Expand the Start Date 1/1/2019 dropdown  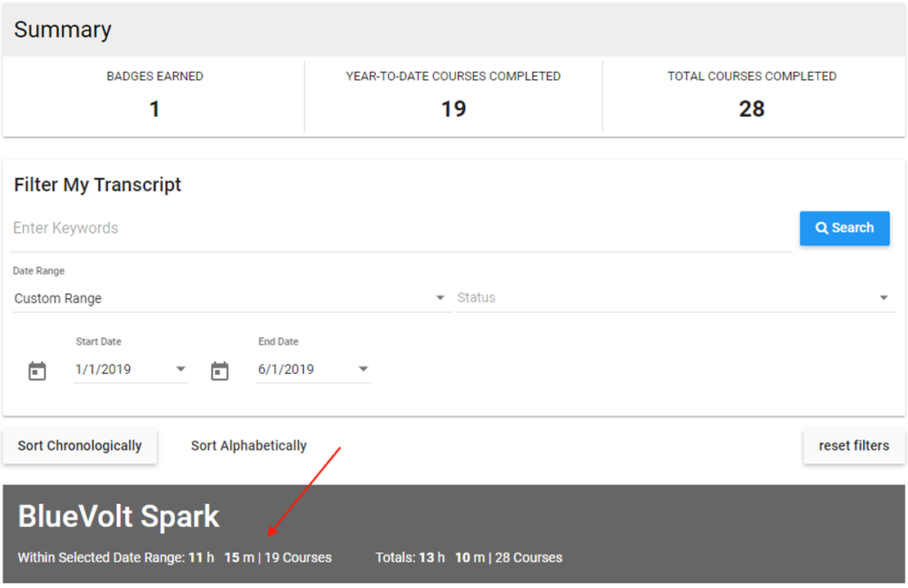click(131, 369)
